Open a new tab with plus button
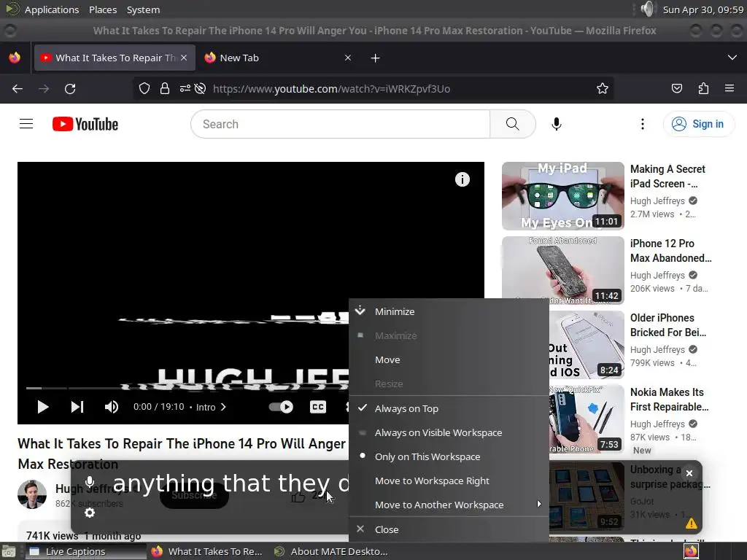Image resolution: width=747 pixels, height=560 pixels. [376, 58]
